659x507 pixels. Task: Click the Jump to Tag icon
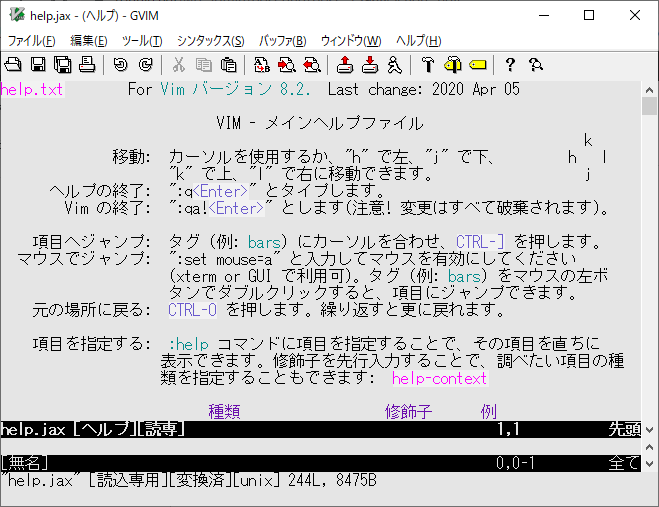click(x=478, y=65)
